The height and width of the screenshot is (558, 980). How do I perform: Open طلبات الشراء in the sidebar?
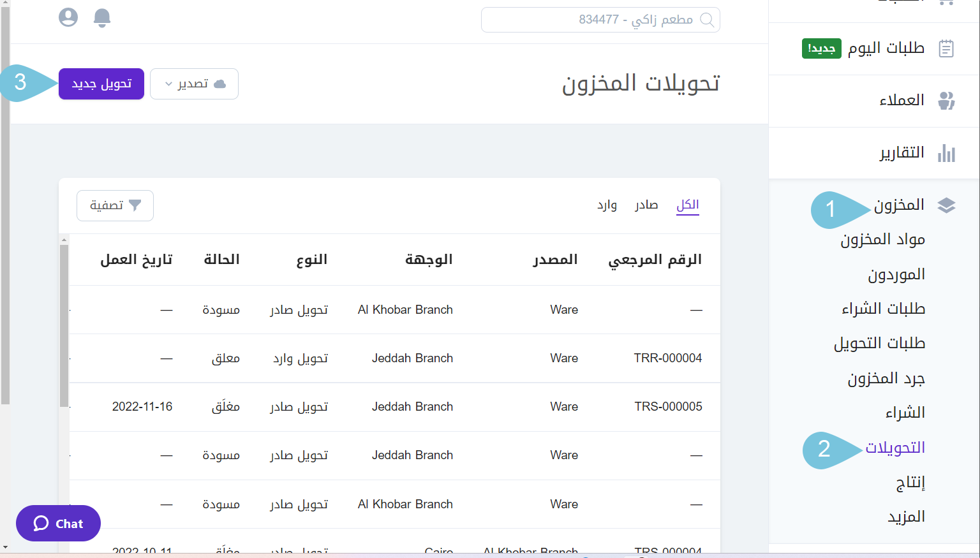tap(883, 309)
